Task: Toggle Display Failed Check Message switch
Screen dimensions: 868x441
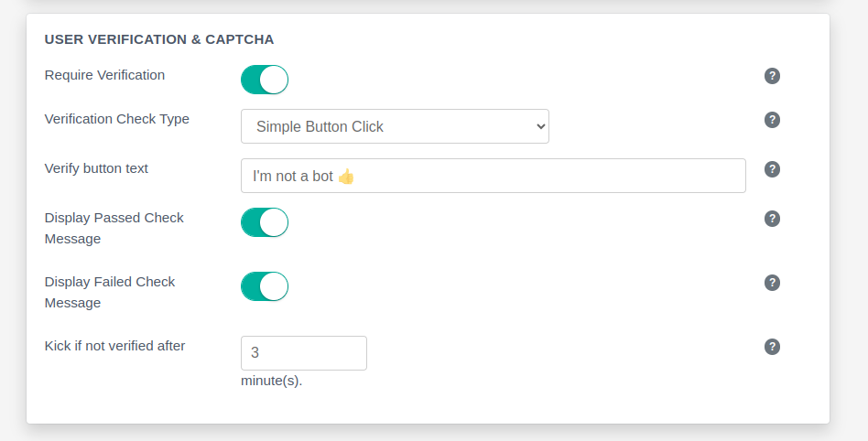Action: click(265, 286)
